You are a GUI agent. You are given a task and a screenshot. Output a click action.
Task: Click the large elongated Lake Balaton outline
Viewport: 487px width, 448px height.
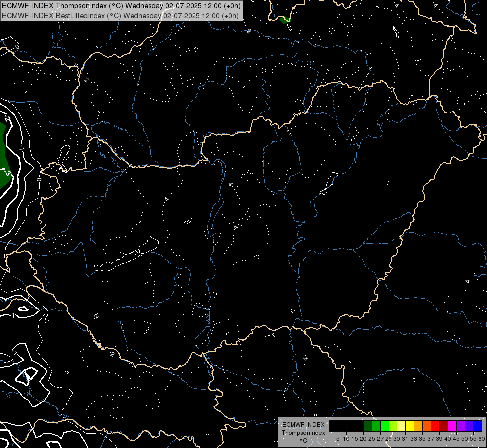pos(126,254)
